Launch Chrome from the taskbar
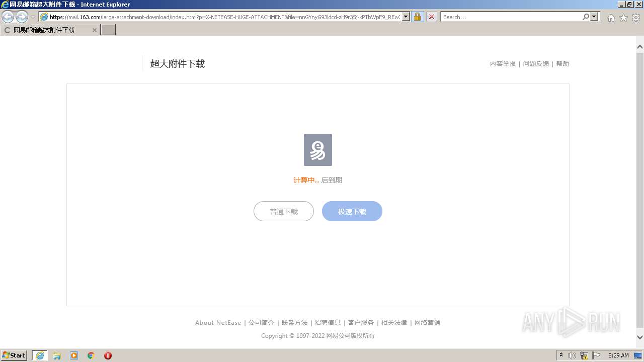This screenshot has width=644, height=362. tap(91, 355)
